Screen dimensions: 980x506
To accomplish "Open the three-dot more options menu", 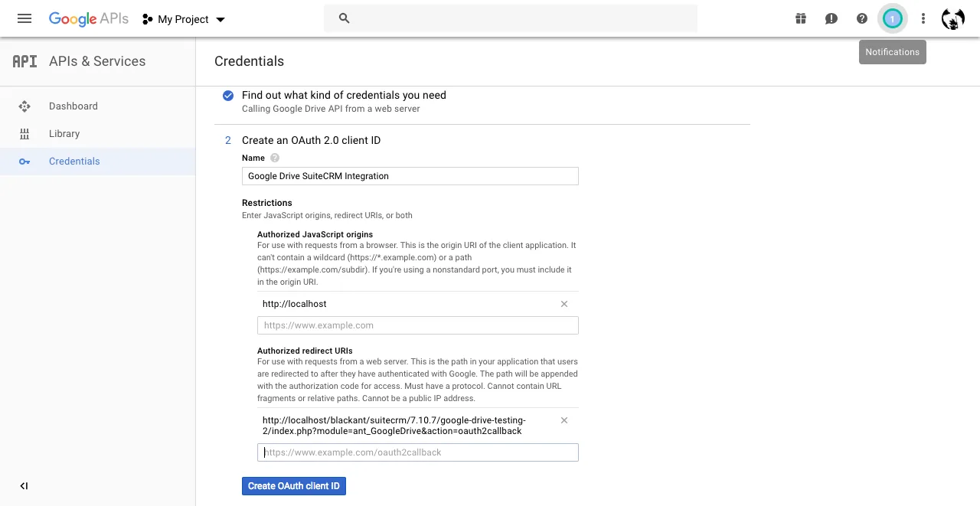I will tap(923, 18).
